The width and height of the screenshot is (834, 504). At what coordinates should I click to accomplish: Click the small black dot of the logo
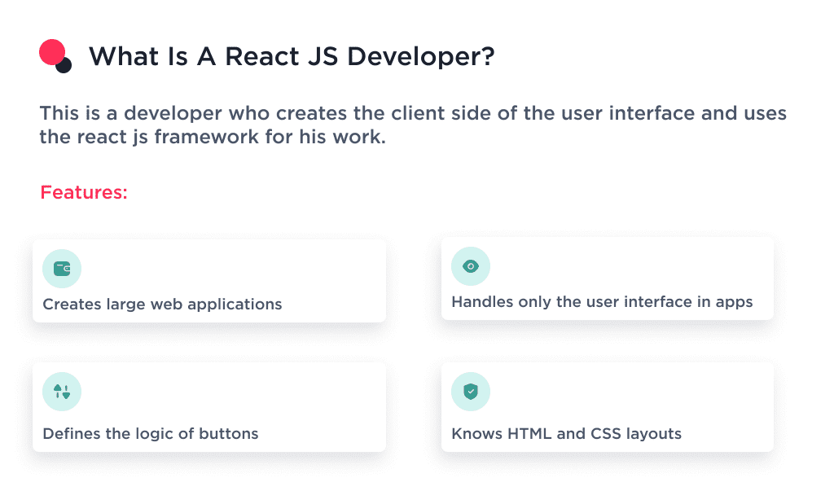tap(65, 65)
